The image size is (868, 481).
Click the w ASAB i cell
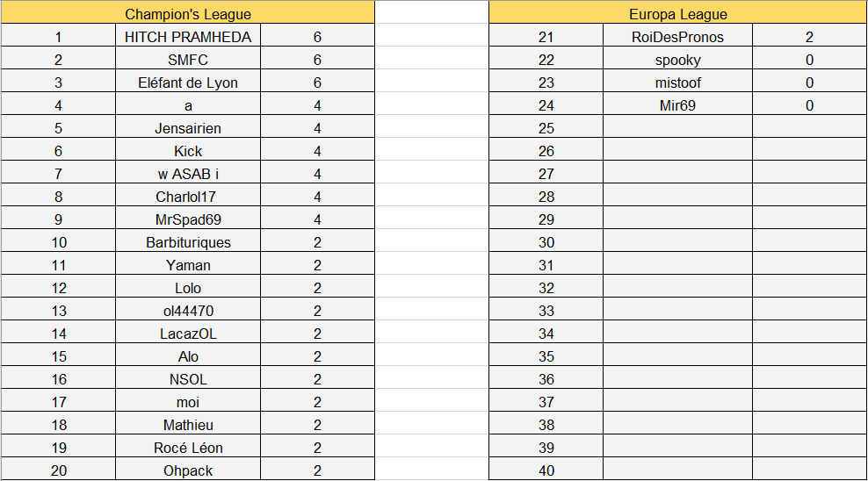(x=188, y=174)
